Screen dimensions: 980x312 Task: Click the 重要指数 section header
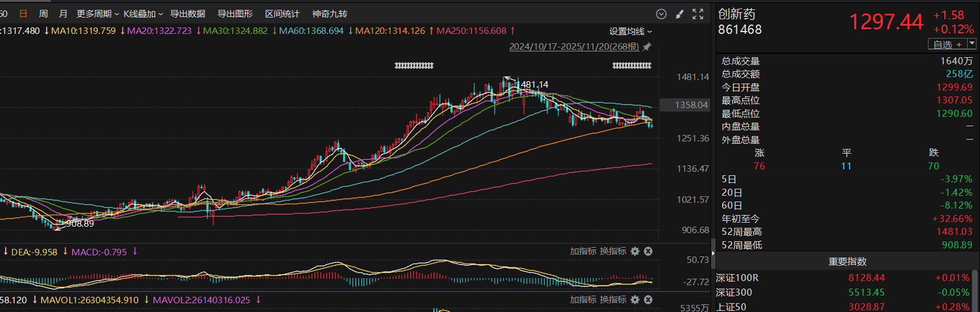[847, 262]
